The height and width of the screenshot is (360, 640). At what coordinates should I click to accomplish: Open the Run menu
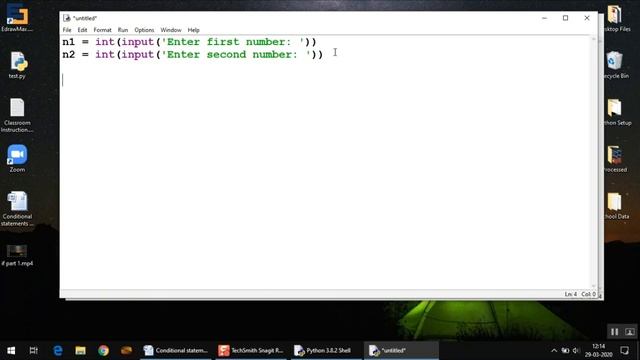click(123, 30)
